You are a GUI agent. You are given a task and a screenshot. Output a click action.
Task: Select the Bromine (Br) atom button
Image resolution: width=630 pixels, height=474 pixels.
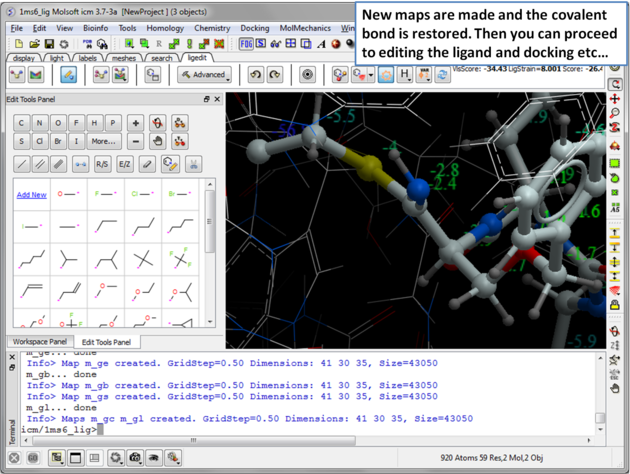pyautogui.click(x=59, y=142)
